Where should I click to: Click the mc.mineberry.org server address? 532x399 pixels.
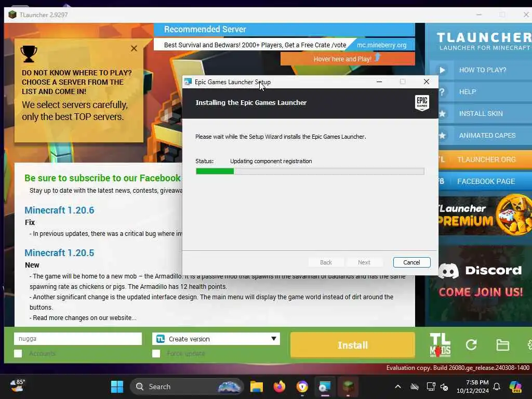pyautogui.click(x=381, y=45)
